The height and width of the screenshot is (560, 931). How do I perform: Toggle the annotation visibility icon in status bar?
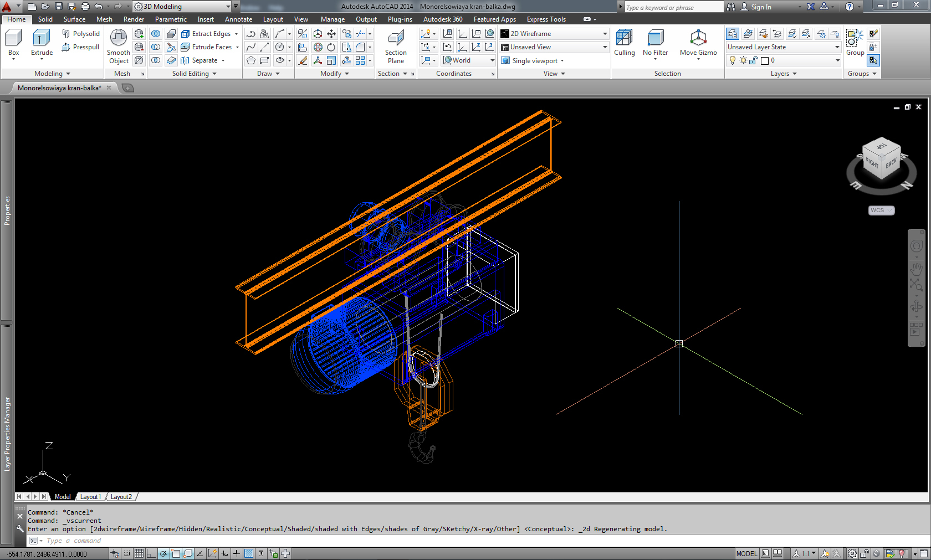pyautogui.click(x=825, y=553)
